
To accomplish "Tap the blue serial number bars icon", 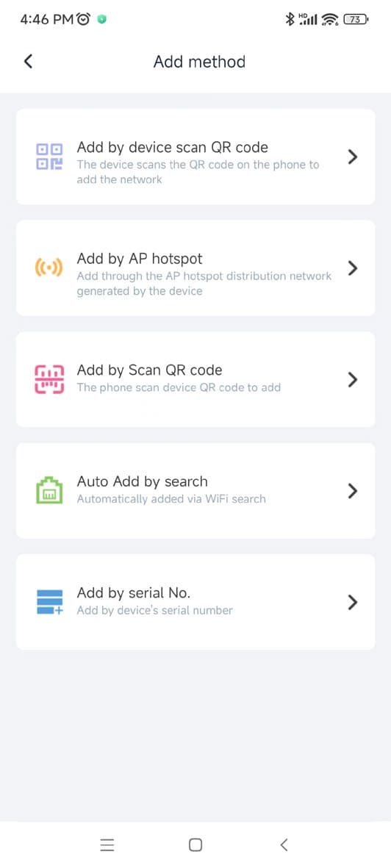I will click(50, 602).
